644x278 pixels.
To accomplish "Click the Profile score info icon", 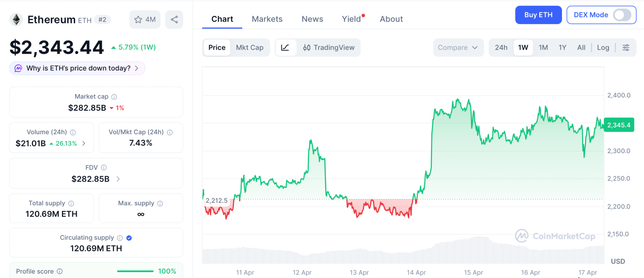I will (x=60, y=271).
